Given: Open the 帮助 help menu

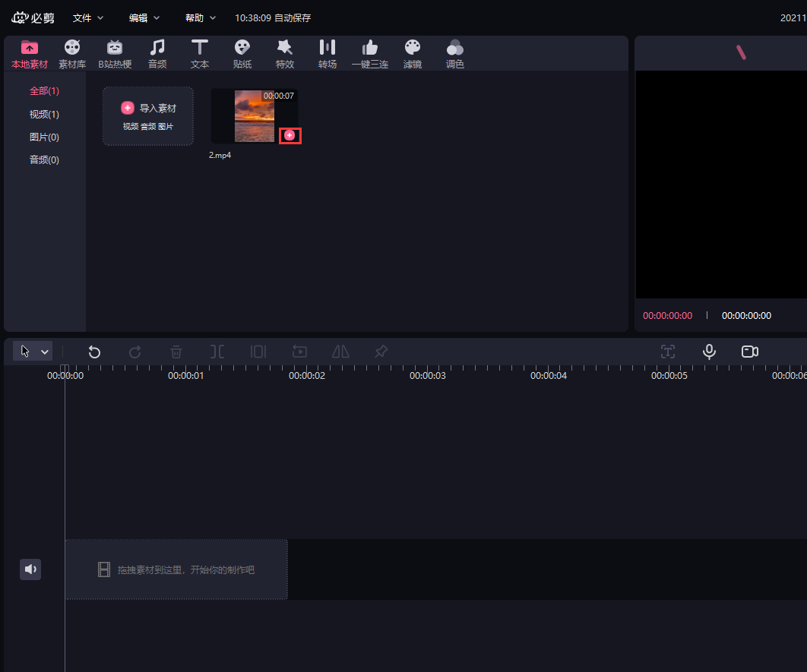Looking at the screenshot, I should 201,17.
